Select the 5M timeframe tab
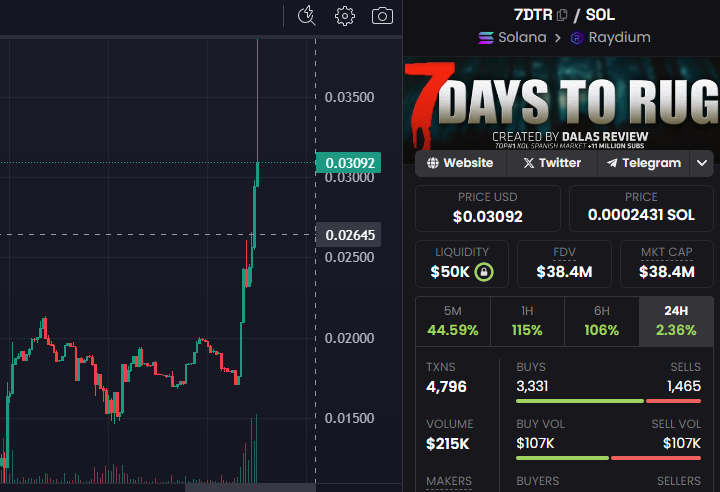The image size is (720, 492). (453, 321)
